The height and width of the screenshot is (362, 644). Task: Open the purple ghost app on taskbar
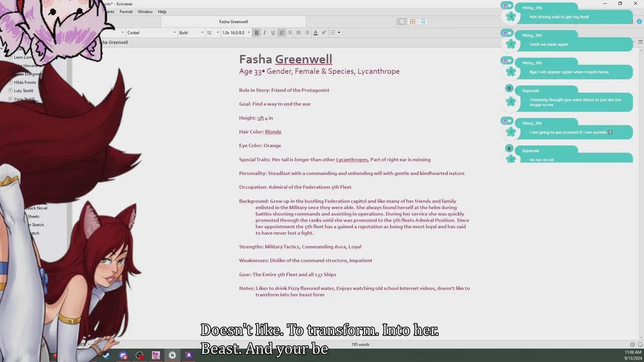[x=189, y=355]
